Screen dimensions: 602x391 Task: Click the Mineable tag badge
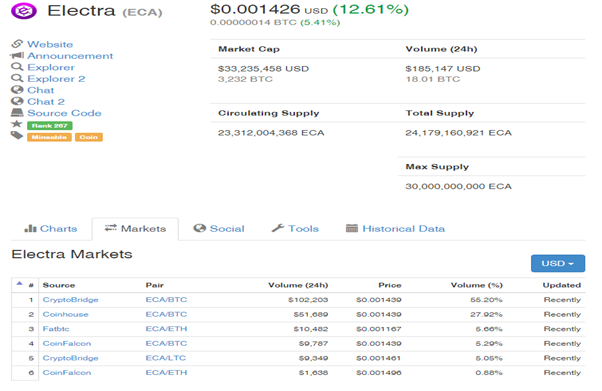(x=49, y=137)
